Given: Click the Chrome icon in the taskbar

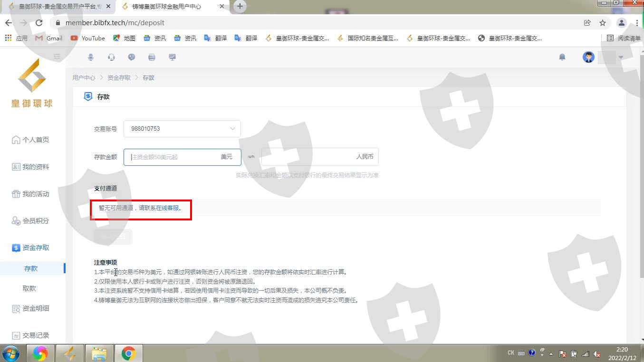Looking at the screenshot, I should tap(128, 353).
